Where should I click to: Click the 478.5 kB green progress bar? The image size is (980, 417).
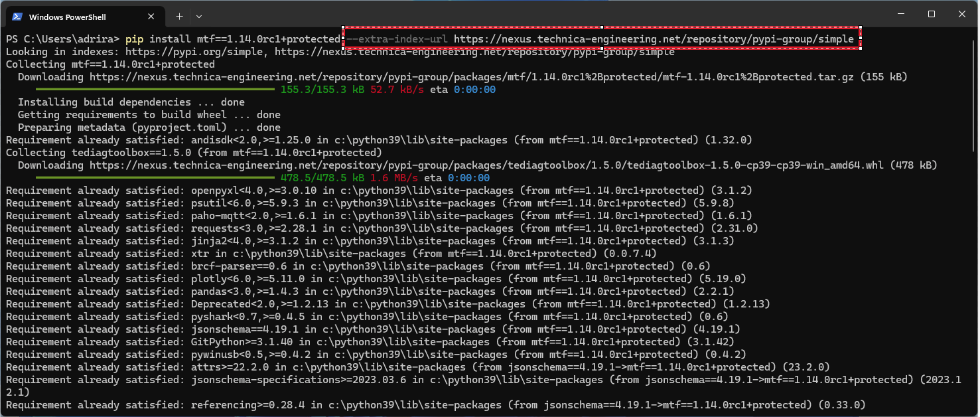[155, 177]
